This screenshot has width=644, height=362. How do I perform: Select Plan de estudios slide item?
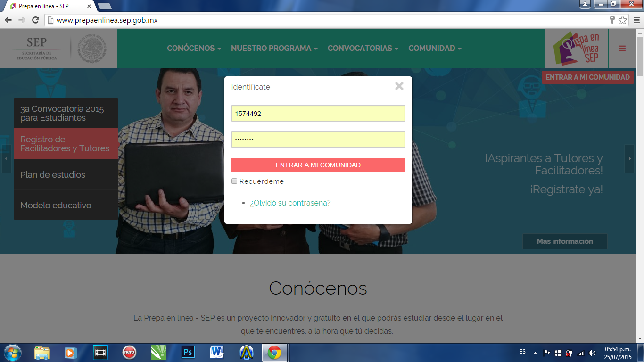(x=66, y=174)
